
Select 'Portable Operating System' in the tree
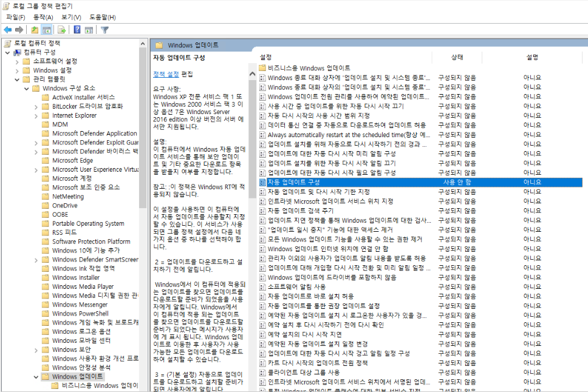[x=88, y=223]
